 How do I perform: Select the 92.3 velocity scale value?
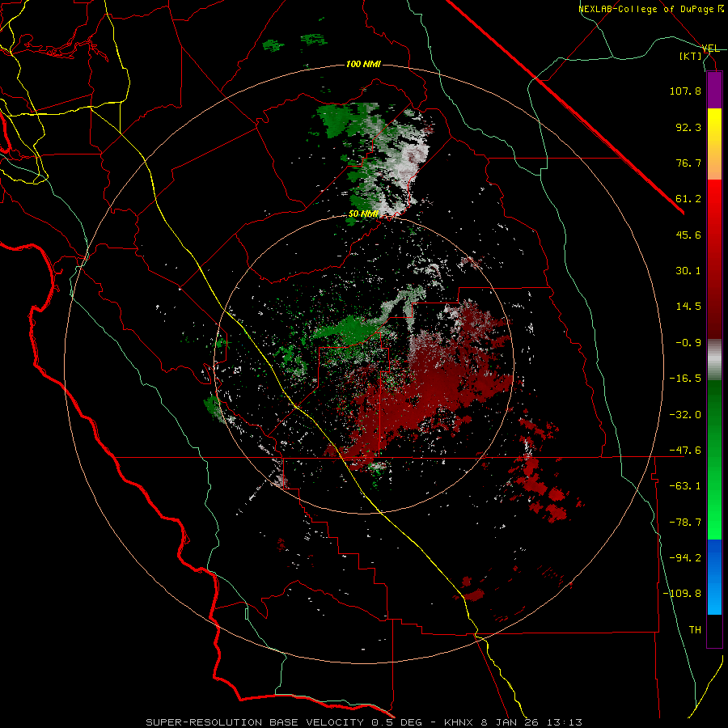(x=688, y=127)
